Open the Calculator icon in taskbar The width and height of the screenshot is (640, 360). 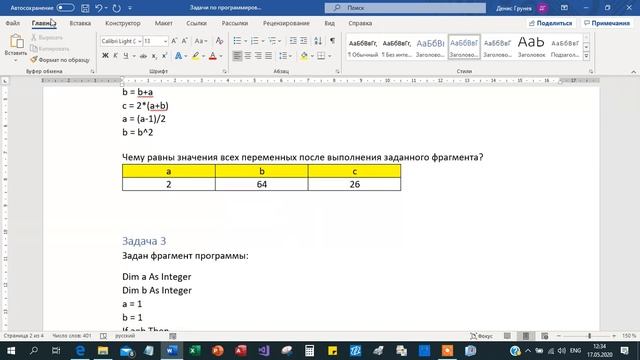[x=309, y=351]
